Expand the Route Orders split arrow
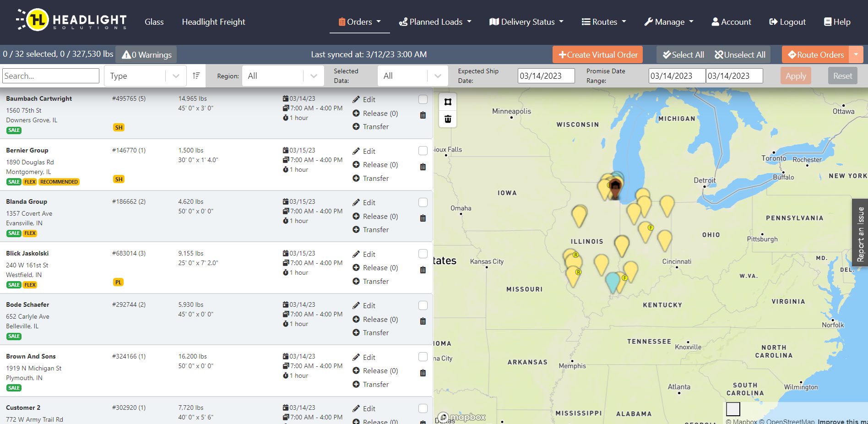 point(856,54)
